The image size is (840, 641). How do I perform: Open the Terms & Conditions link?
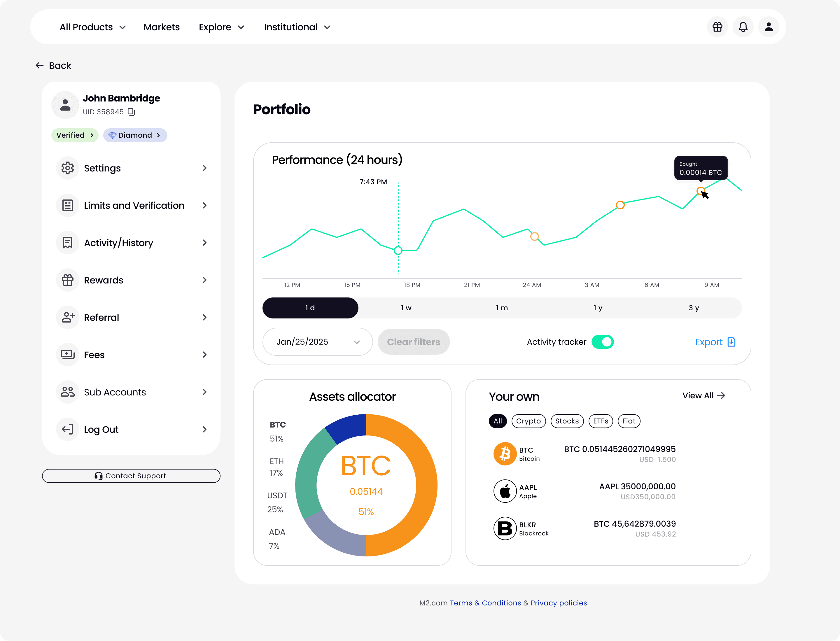click(x=485, y=603)
